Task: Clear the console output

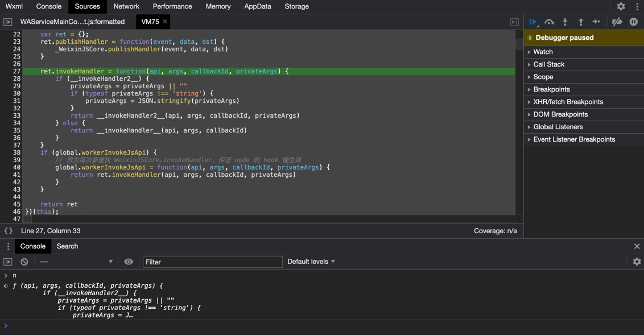Action: [24, 262]
